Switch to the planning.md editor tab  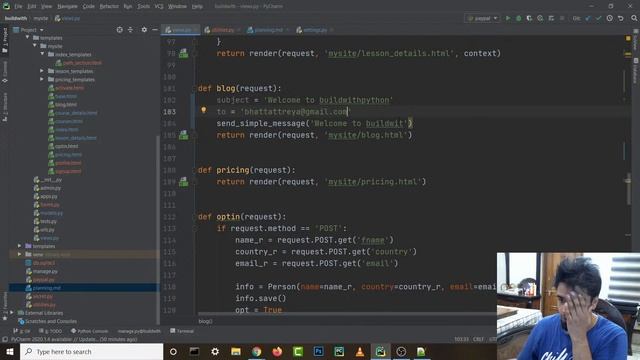coord(267,30)
